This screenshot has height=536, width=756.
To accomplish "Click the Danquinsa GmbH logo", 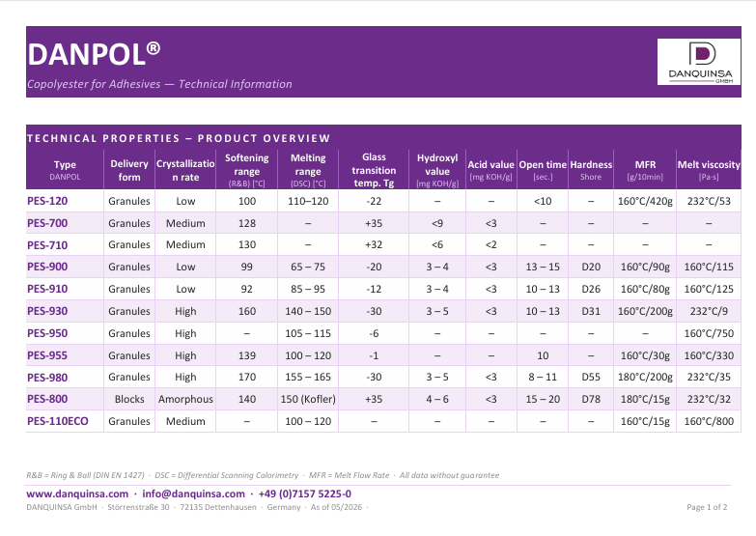I will click(699, 62).
